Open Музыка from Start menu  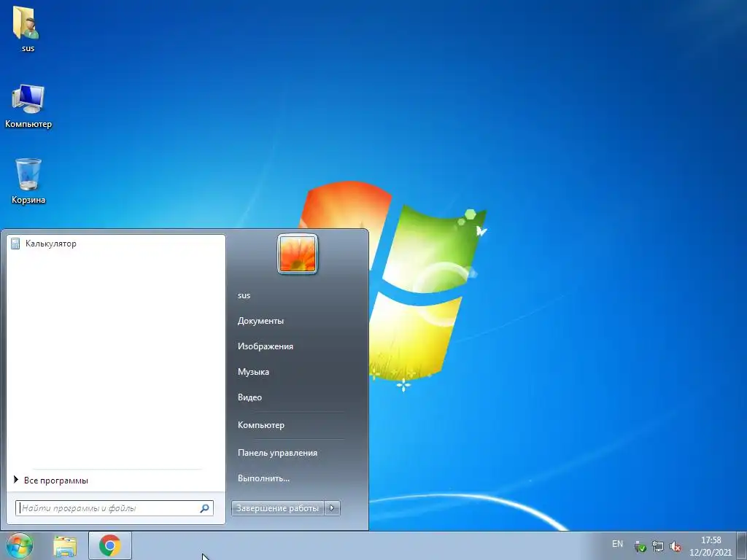tap(253, 372)
